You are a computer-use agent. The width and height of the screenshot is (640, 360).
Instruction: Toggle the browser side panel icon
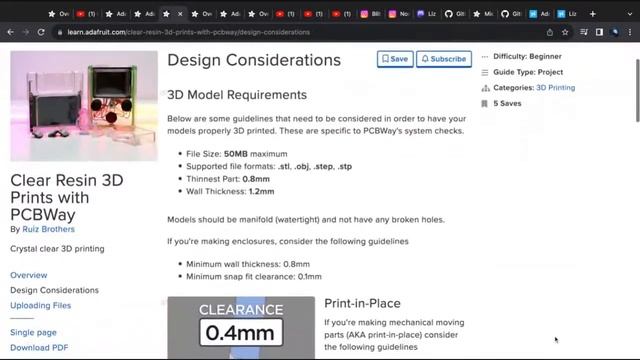coord(599,32)
